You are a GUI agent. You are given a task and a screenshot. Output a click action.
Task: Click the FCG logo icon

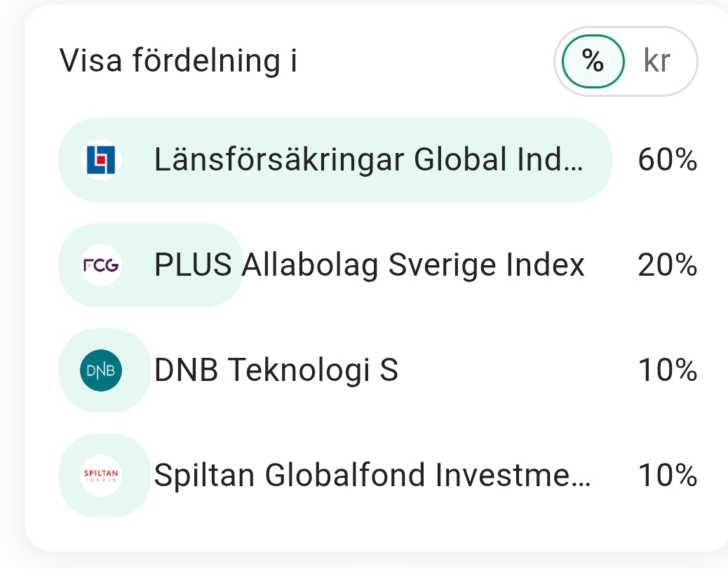coord(101,266)
